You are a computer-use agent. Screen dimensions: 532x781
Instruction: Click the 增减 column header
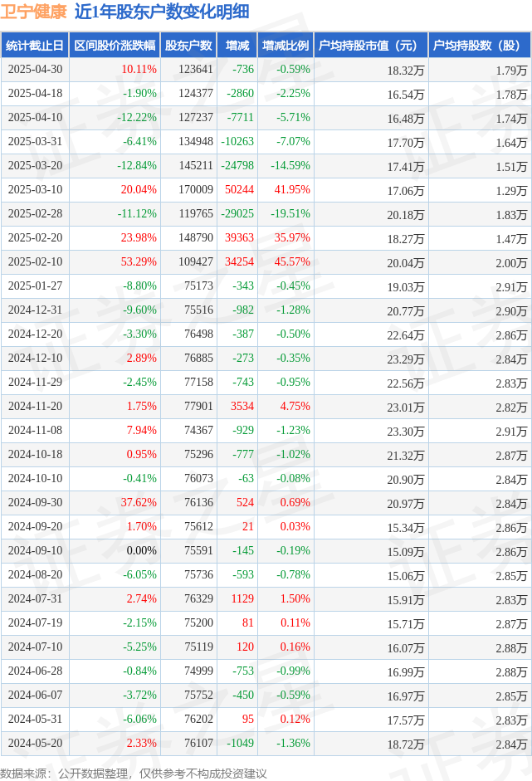[x=237, y=46]
